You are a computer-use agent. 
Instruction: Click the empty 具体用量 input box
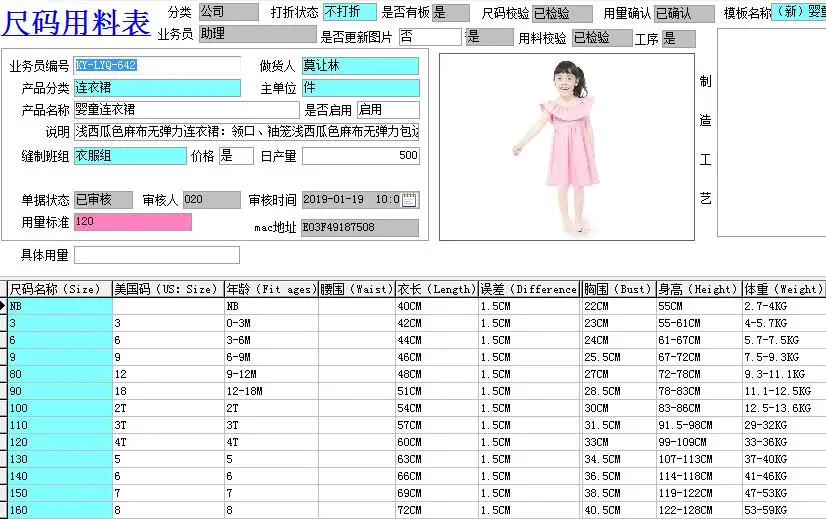(x=157, y=255)
